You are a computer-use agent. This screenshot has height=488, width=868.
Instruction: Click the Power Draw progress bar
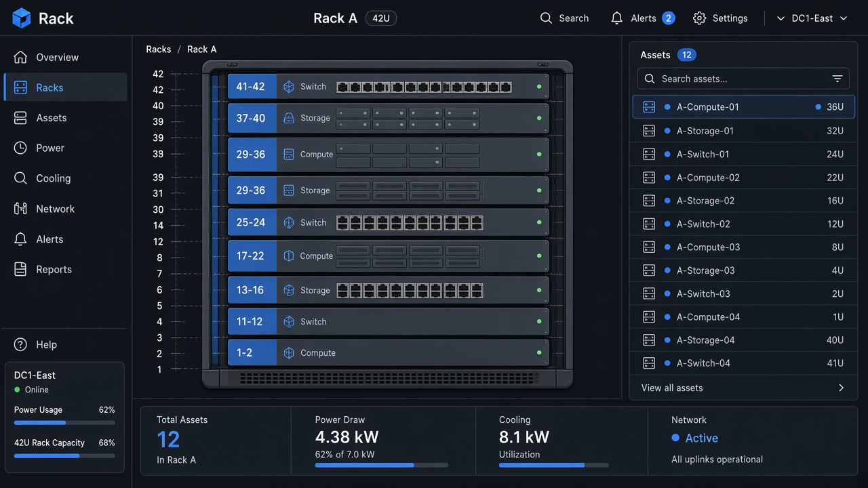click(x=382, y=466)
